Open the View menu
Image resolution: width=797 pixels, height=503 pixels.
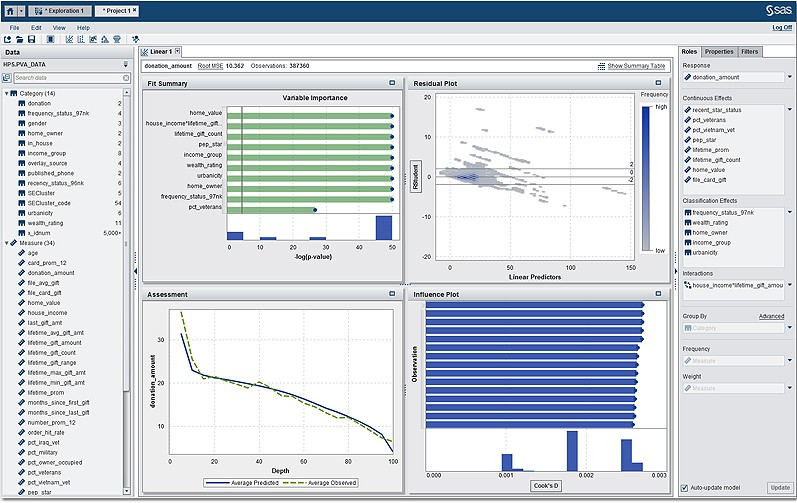click(x=59, y=27)
